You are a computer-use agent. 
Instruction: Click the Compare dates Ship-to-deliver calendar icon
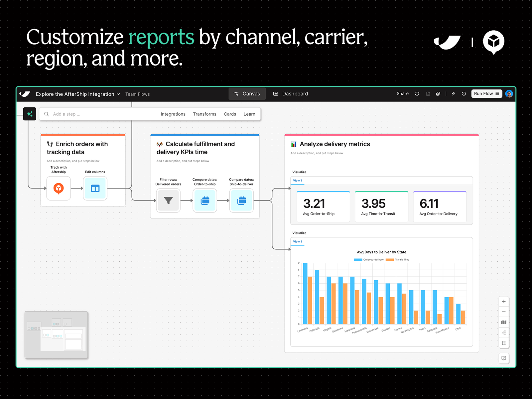[241, 201]
